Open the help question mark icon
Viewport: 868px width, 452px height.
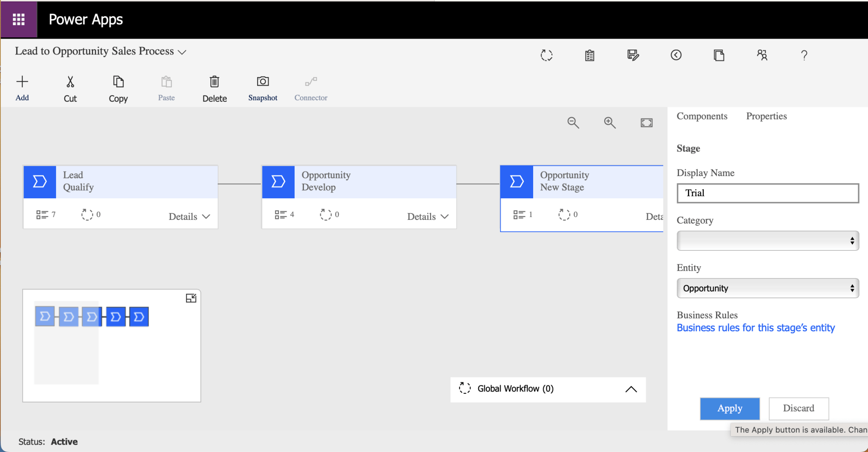(x=804, y=55)
